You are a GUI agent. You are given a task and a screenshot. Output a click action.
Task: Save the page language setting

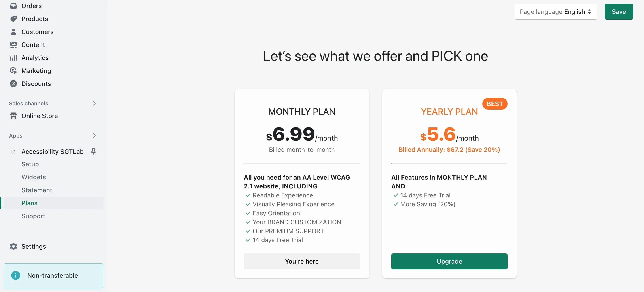pos(619,11)
